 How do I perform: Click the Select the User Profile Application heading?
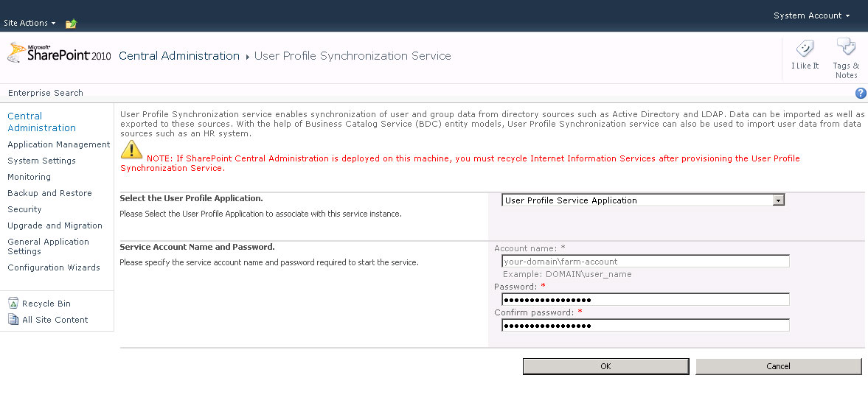point(191,198)
